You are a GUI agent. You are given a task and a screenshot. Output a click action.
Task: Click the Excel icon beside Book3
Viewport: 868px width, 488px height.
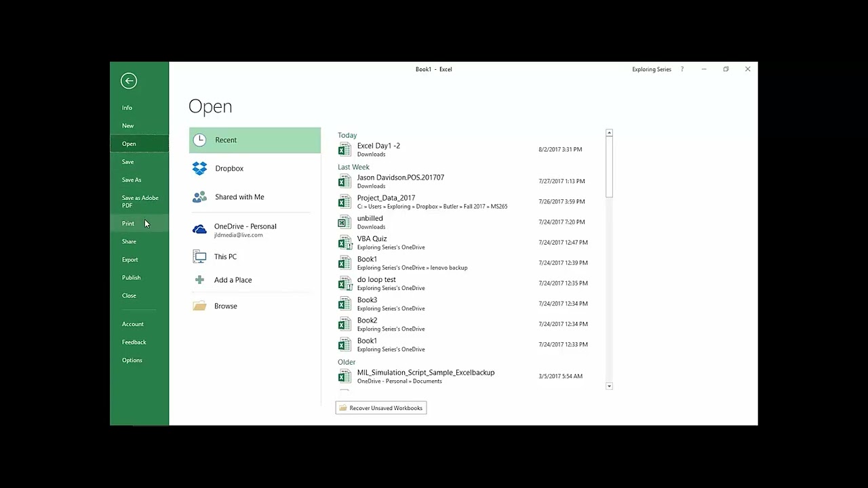pyautogui.click(x=345, y=303)
